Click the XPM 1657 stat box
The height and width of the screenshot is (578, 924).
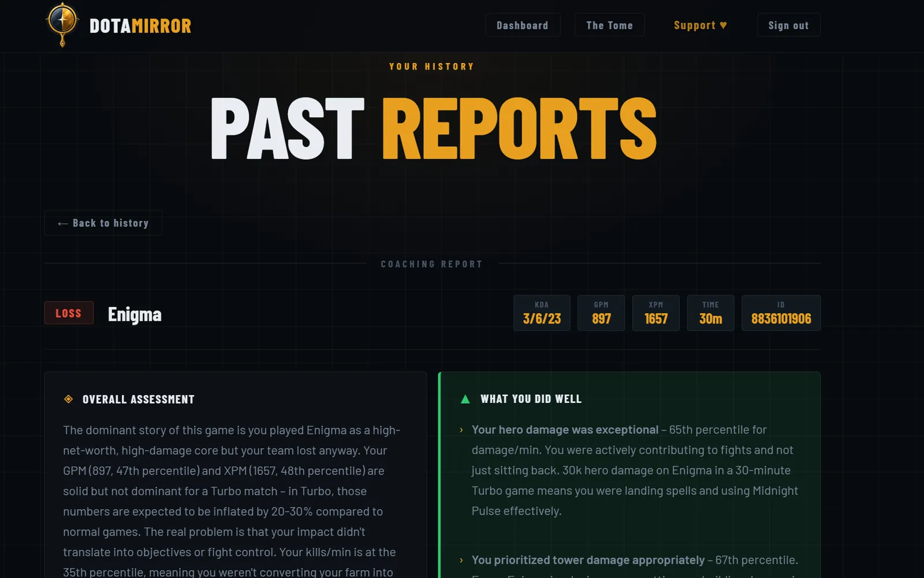[x=656, y=313]
